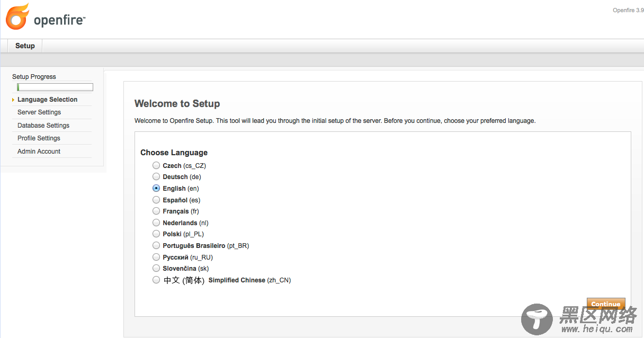The image size is (644, 338).
Task: Click the Español (es) language label
Action: [x=182, y=200]
